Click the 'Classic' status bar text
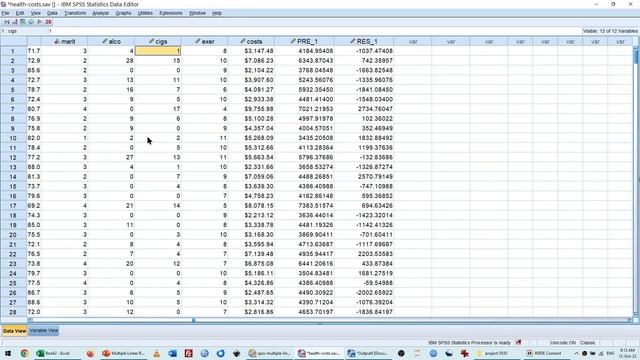The image size is (640, 360). (587, 342)
